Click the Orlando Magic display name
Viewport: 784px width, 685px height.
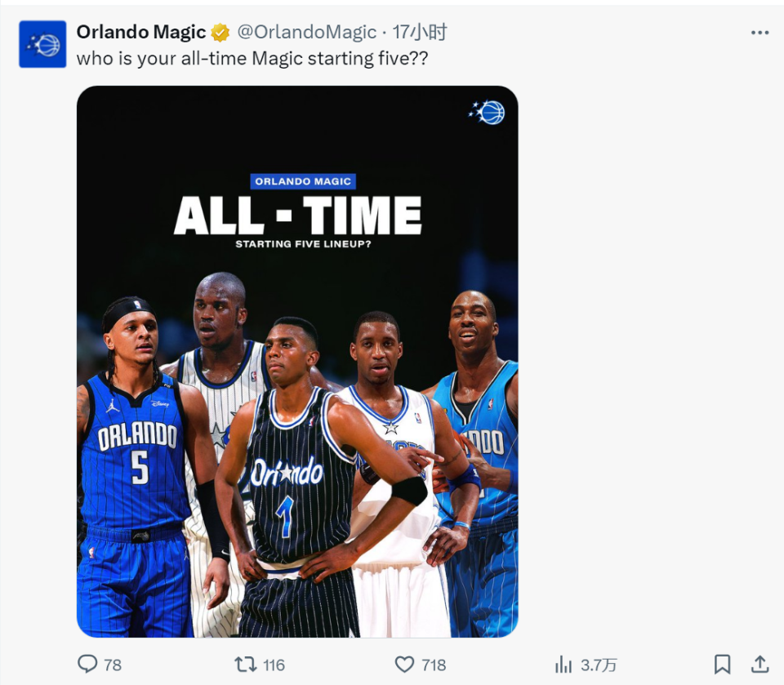pyautogui.click(x=140, y=32)
